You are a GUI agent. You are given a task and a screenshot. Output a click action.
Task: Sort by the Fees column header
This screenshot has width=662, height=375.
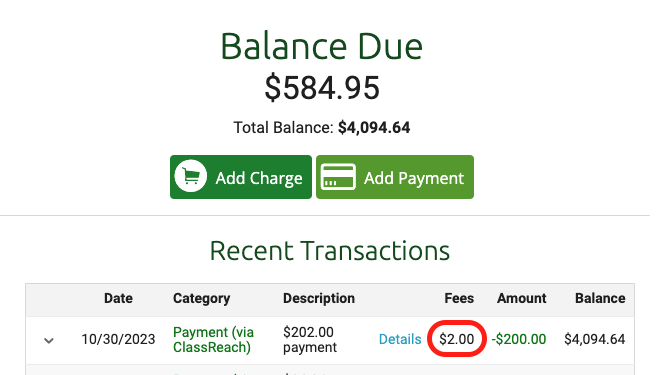coord(459,298)
